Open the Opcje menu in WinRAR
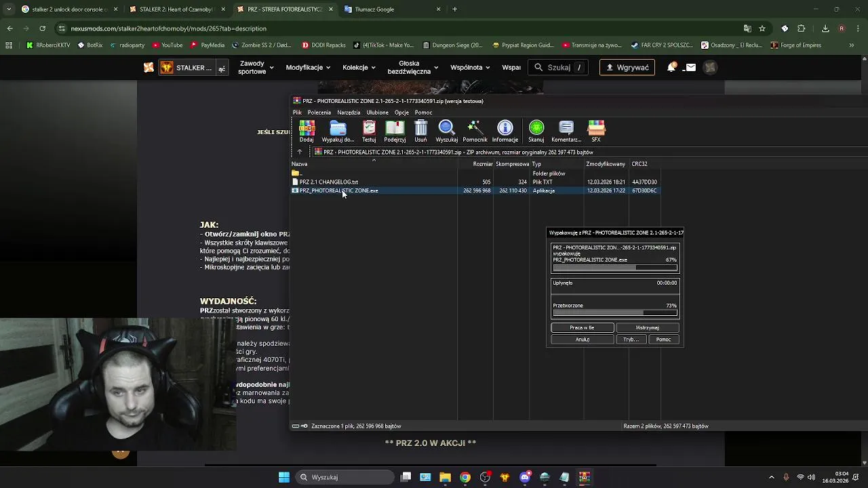The image size is (868, 488). coord(401,113)
